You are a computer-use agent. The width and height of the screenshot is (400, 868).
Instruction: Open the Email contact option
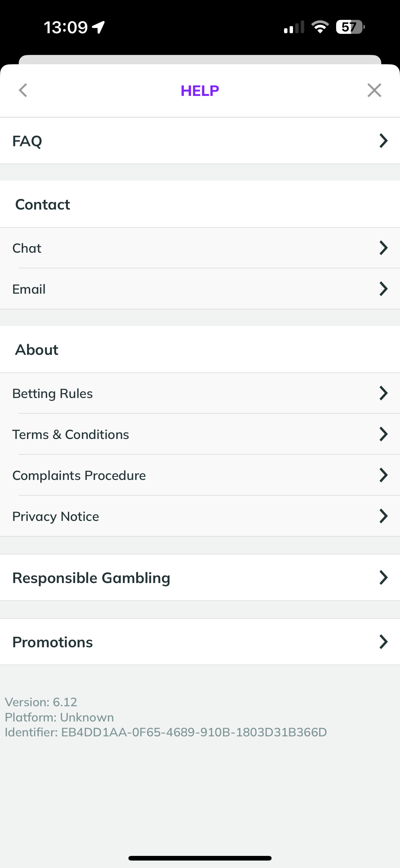pos(29,289)
